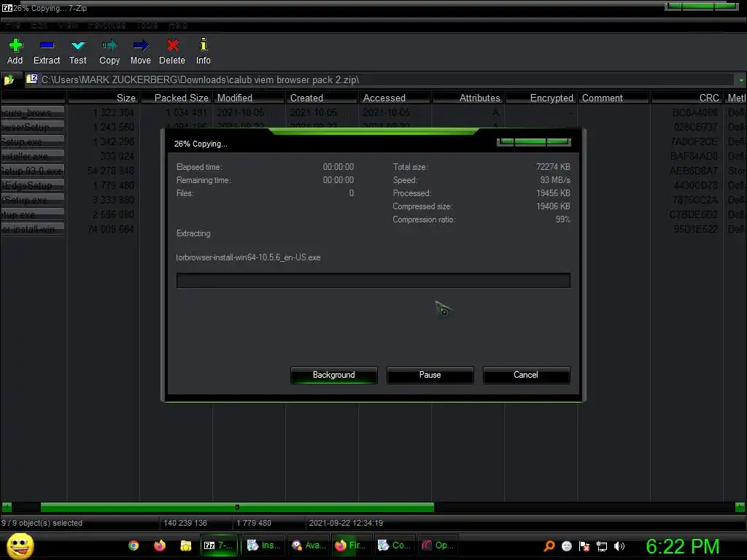The width and height of the screenshot is (747, 560).
Task: Click the green horizontal scrollbar thumb
Action: (237, 507)
